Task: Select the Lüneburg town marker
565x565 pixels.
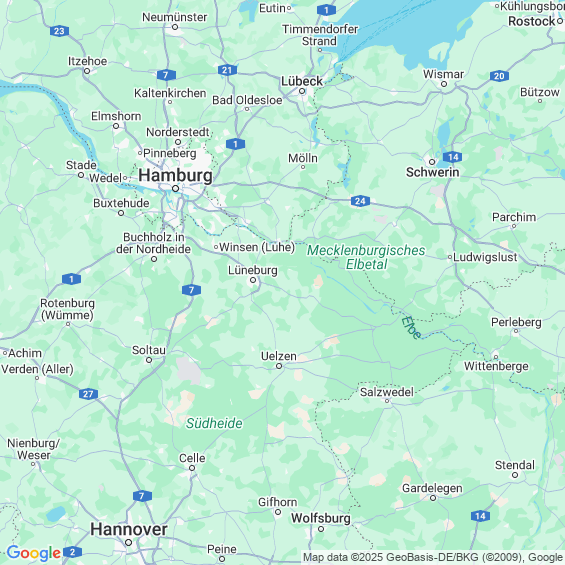Action: point(253,280)
